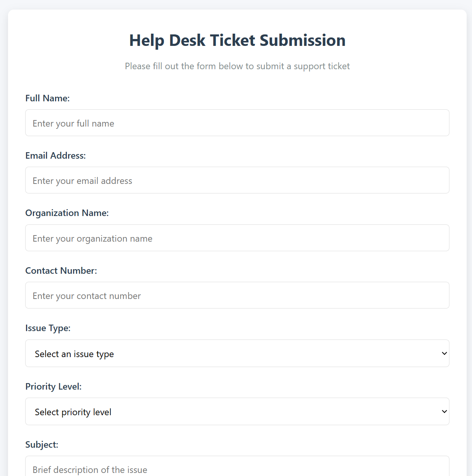This screenshot has height=476, width=472.
Task: Click the Contact Number input field
Action: pyautogui.click(x=237, y=295)
